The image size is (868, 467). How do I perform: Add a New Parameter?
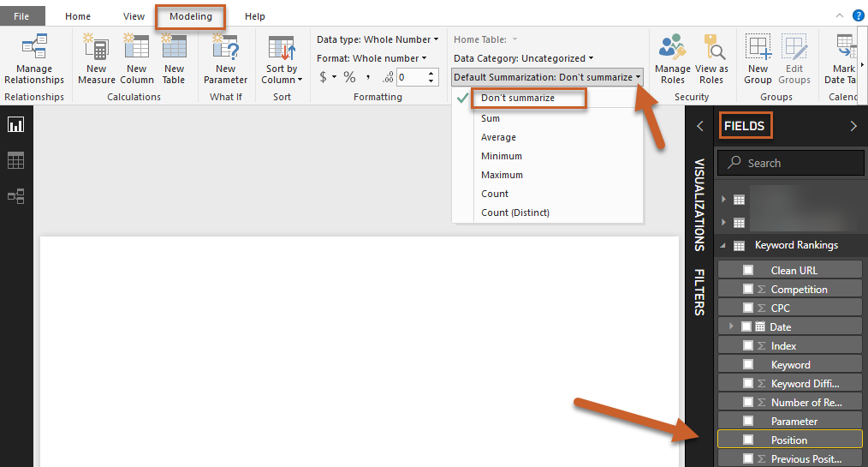(225, 60)
